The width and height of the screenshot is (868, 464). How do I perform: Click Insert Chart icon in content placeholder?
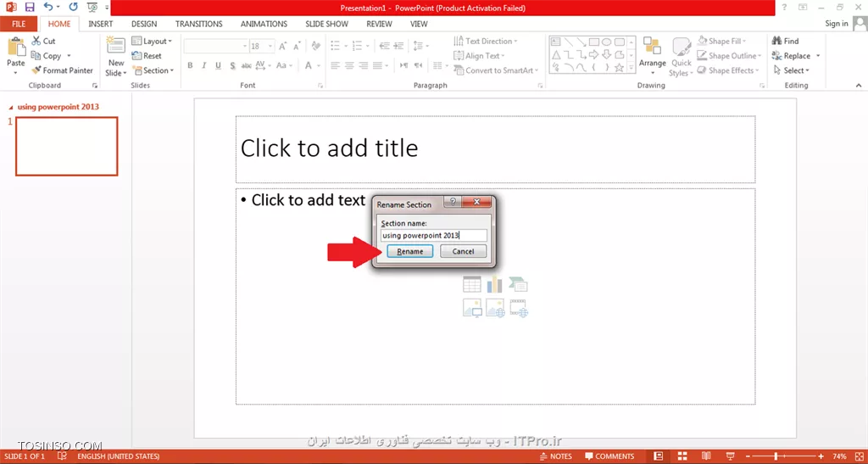point(494,285)
